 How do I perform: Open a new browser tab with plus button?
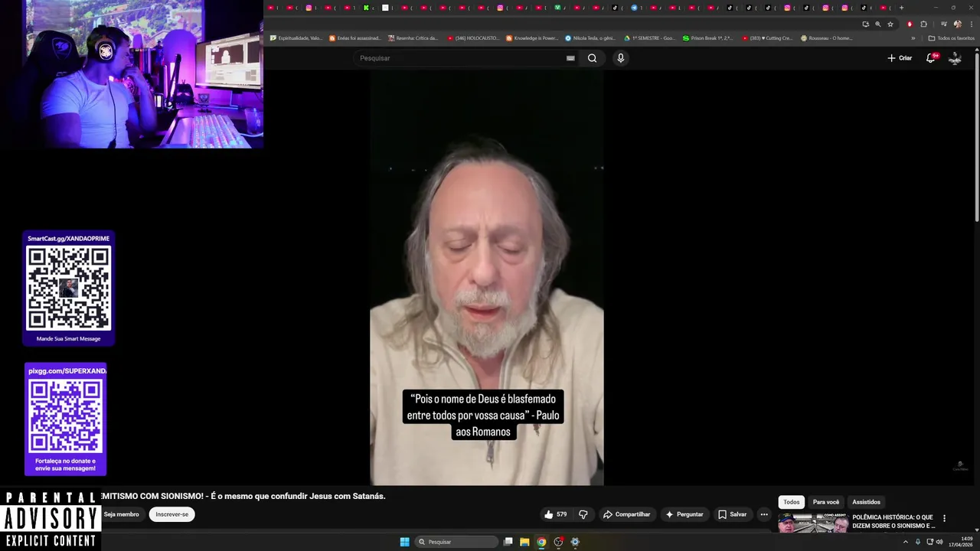901,8
